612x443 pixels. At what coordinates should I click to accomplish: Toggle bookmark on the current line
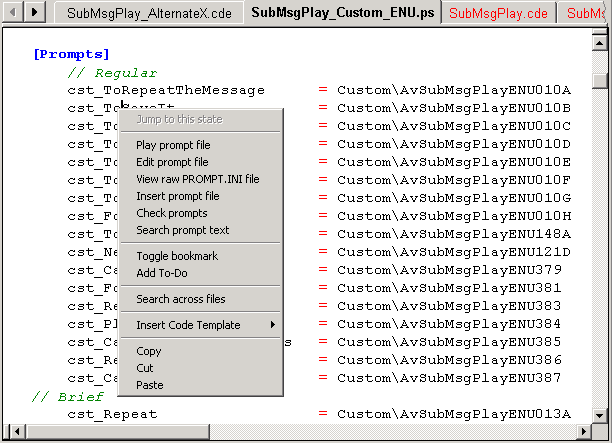point(176,256)
